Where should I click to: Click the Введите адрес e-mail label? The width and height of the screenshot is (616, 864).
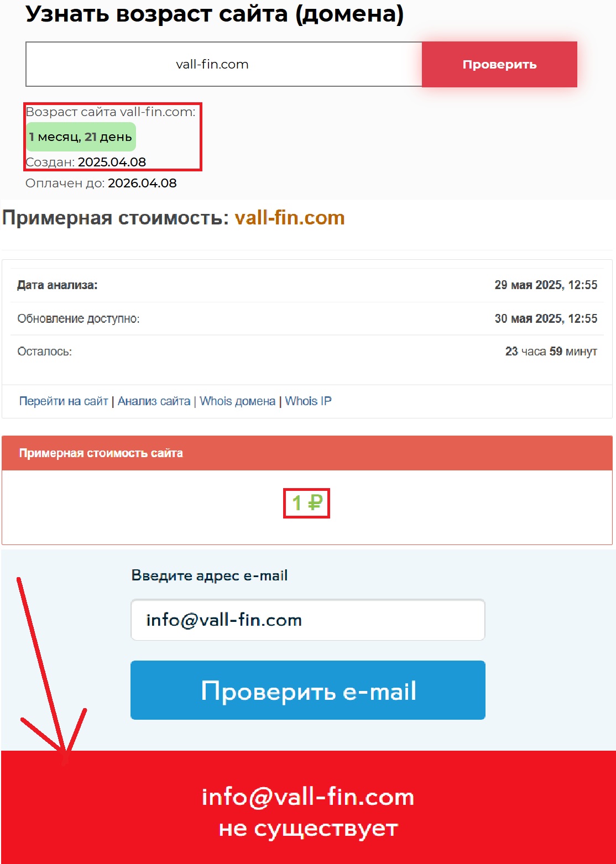210,575
